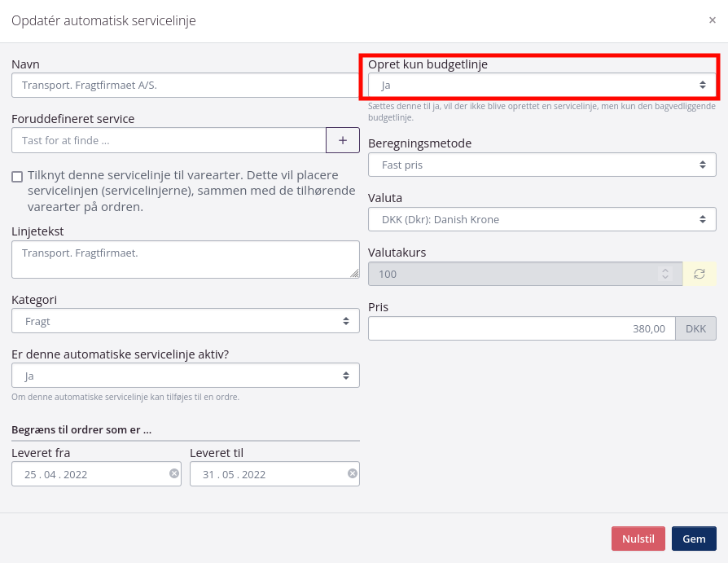728x563 pixels.
Task: Open the Valuta currency dropdown
Action: [x=542, y=219]
